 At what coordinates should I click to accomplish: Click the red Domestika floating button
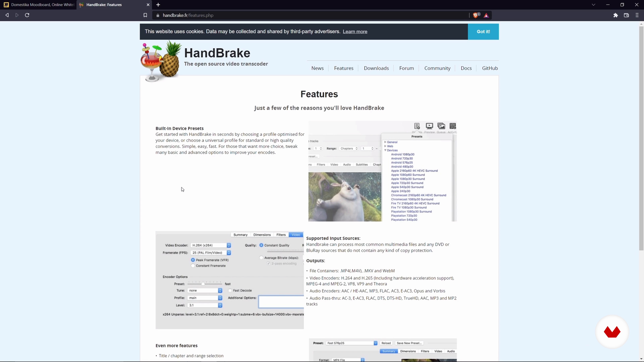tap(612, 332)
